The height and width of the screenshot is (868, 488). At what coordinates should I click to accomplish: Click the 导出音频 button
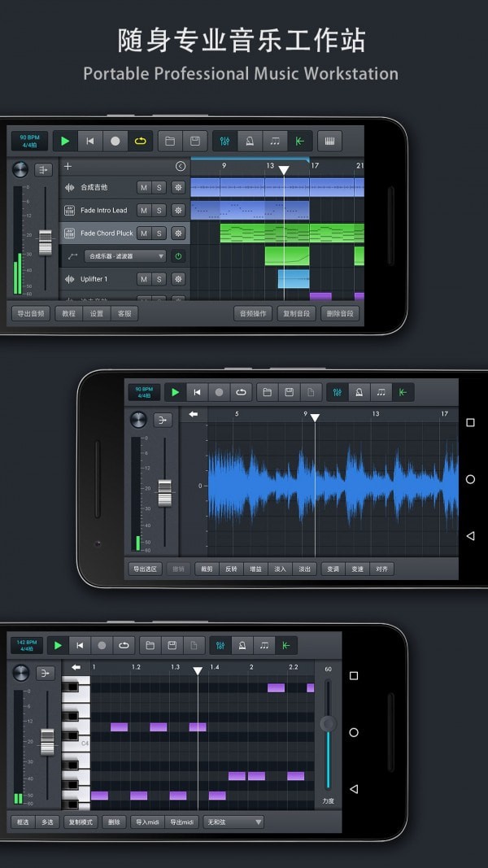tap(30, 313)
